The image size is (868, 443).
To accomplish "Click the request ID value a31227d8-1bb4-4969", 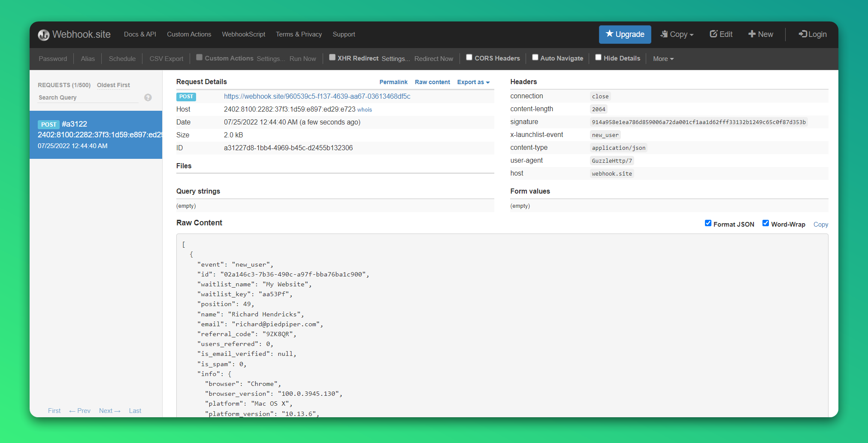I will tap(288, 148).
